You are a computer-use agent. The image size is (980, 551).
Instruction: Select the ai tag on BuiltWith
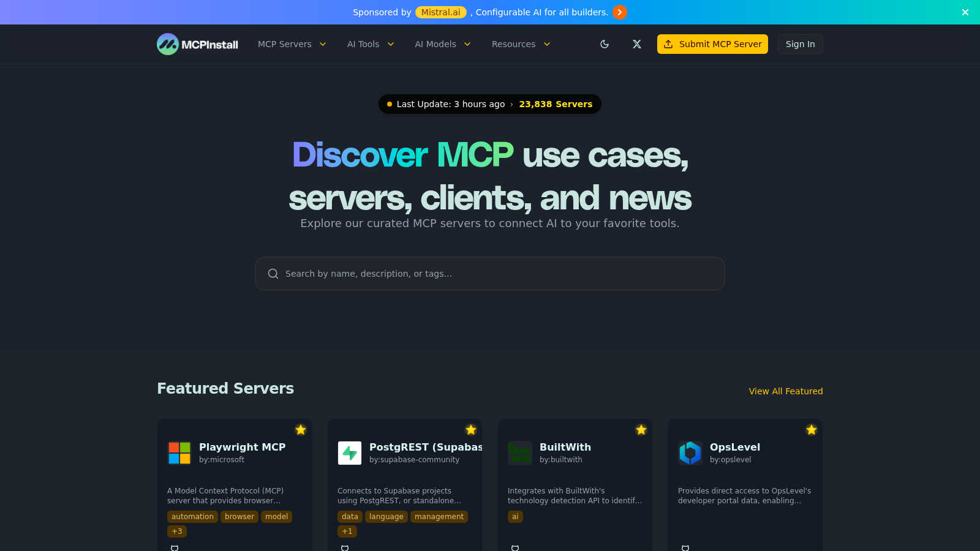pos(515,517)
